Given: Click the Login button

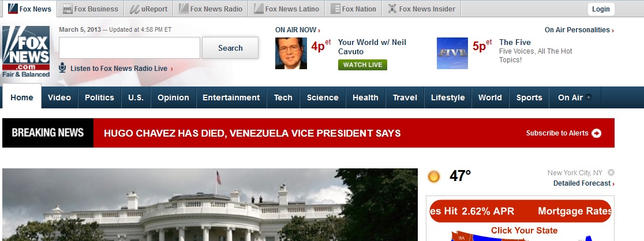Looking at the screenshot, I should [x=601, y=9].
